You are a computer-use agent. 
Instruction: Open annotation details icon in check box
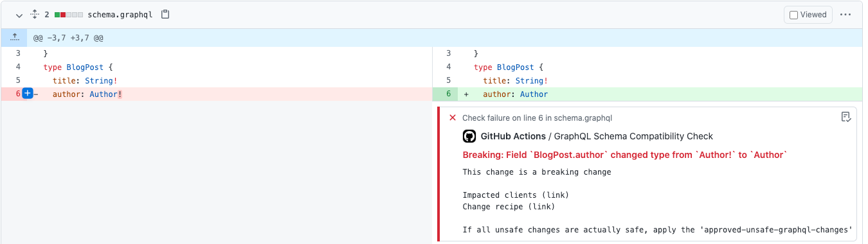[x=846, y=117]
